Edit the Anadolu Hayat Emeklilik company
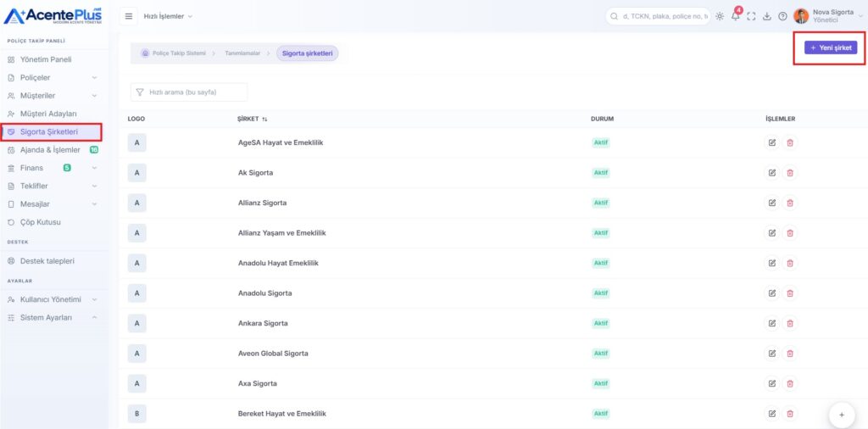The height and width of the screenshot is (429, 868). click(771, 263)
